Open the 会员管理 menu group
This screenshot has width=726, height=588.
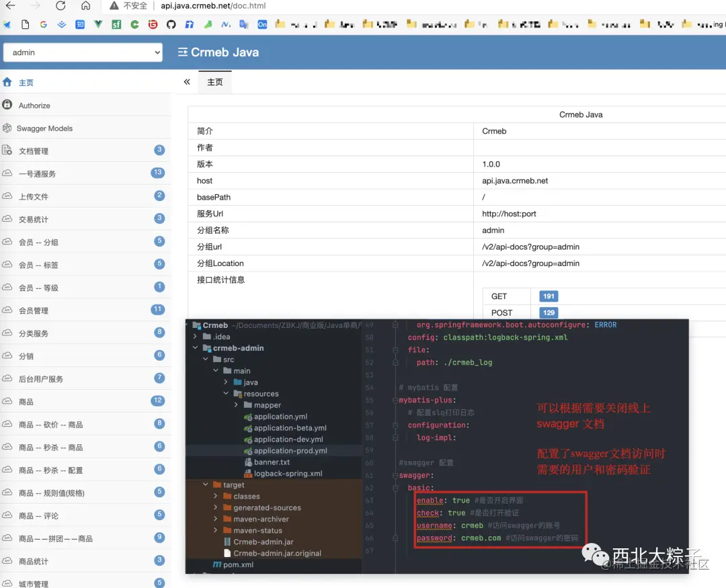coord(85,310)
